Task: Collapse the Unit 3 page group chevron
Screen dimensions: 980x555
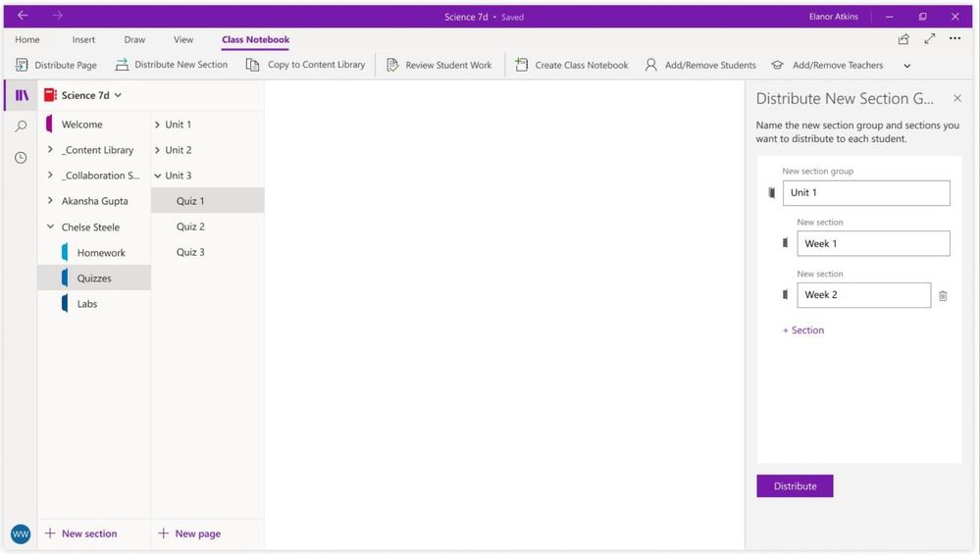Action: pyautogui.click(x=158, y=176)
